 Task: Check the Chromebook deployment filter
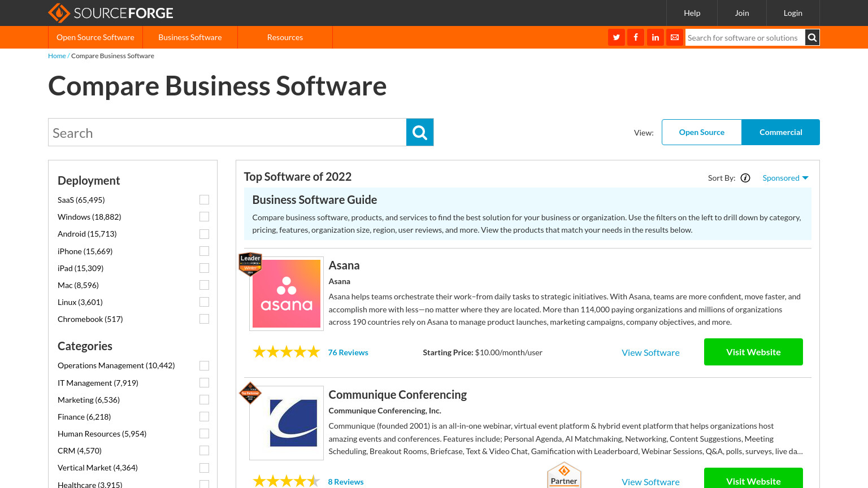204,319
